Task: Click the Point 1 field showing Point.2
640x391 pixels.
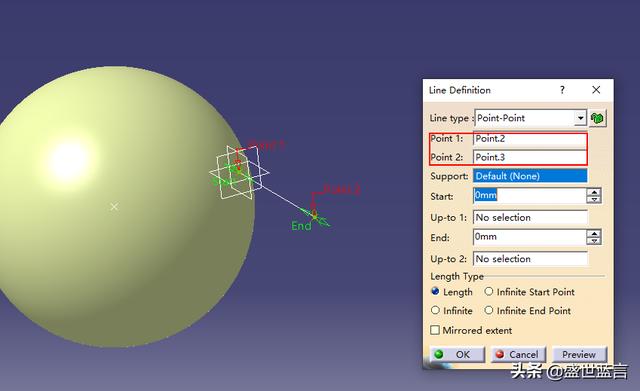Action: tap(530, 139)
